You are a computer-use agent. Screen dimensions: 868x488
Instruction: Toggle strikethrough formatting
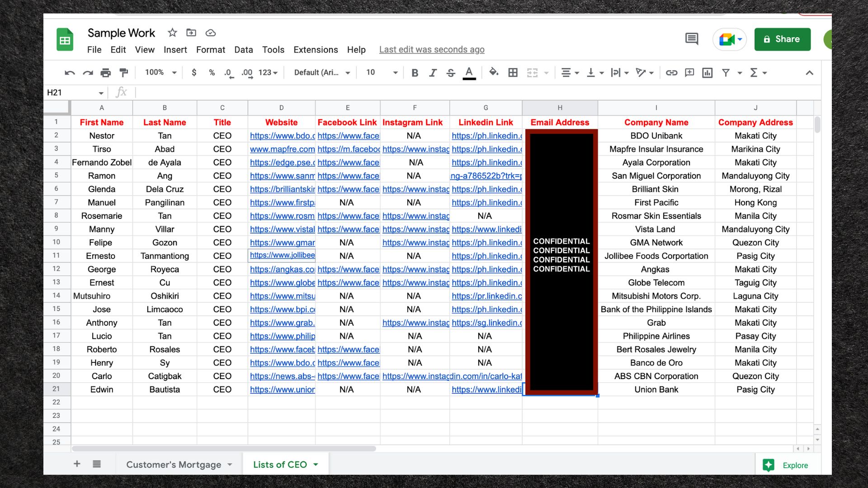[451, 73]
